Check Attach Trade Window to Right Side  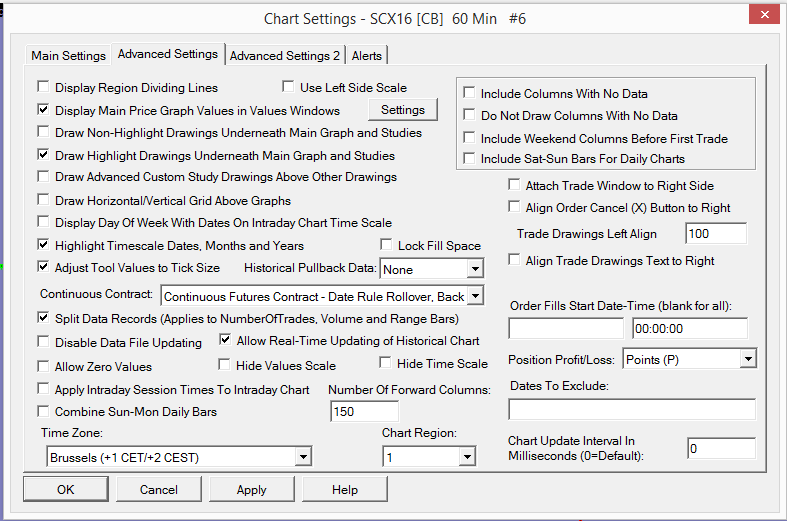click(x=514, y=185)
